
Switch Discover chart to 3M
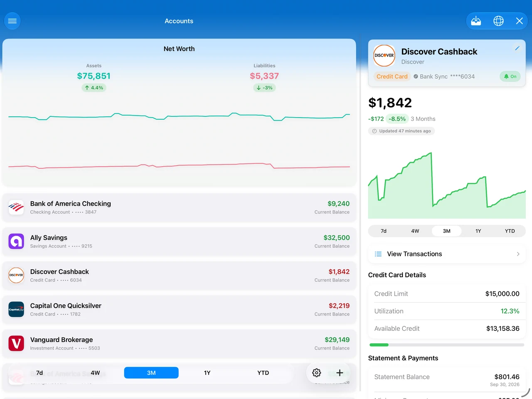[x=447, y=231]
